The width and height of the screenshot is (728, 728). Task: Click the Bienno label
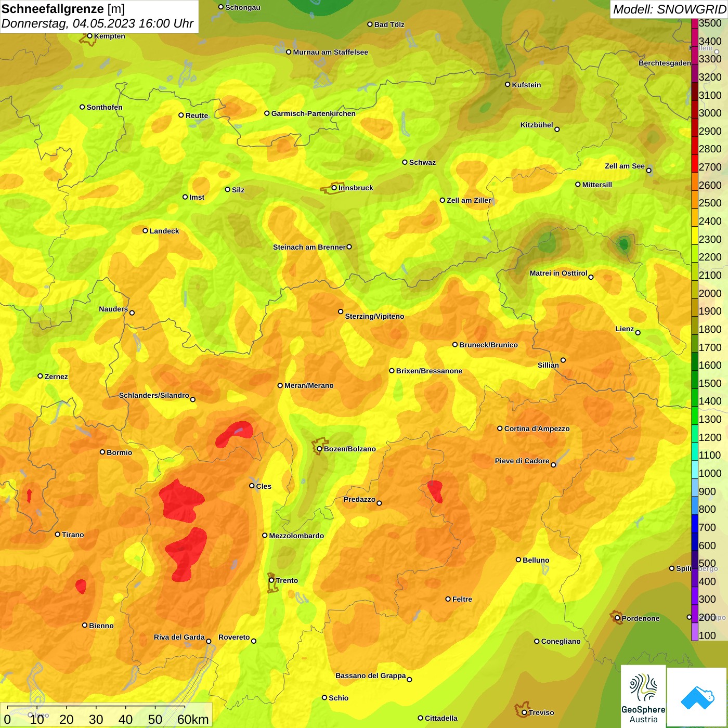pos(101,626)
